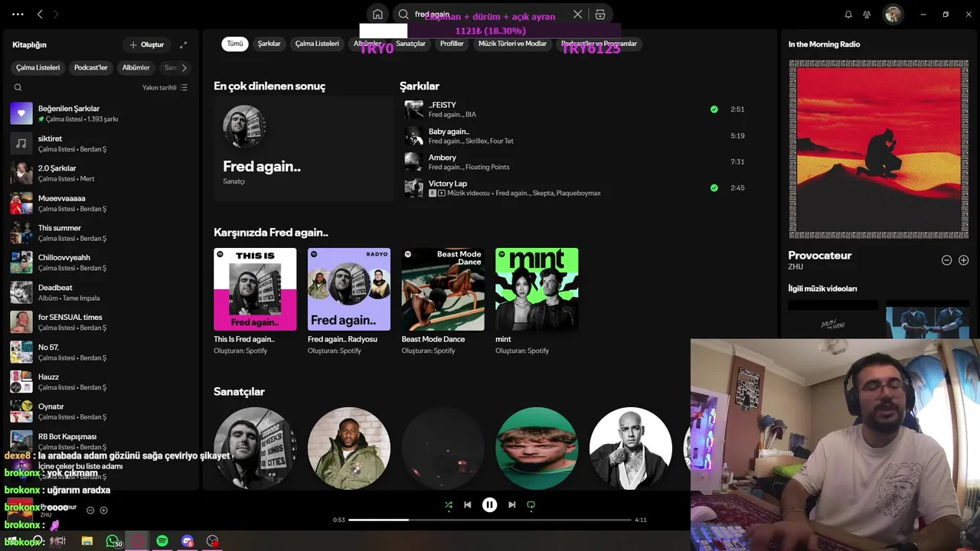Select the Tümü search filter
The height and width of the screenshot is (551, 980).
pyautogui.click(x=235, y=44)
